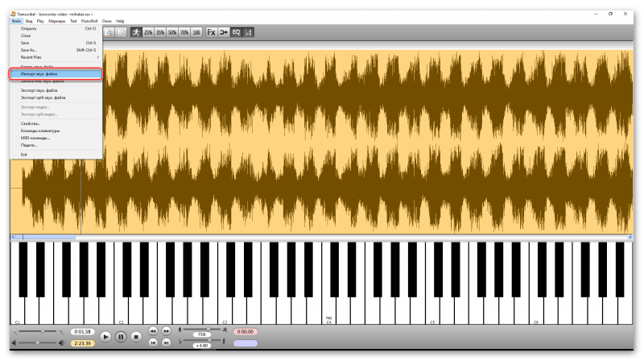Click the speed slider handle above 75%
Screen dimensions: 644x361
point(208,330)
